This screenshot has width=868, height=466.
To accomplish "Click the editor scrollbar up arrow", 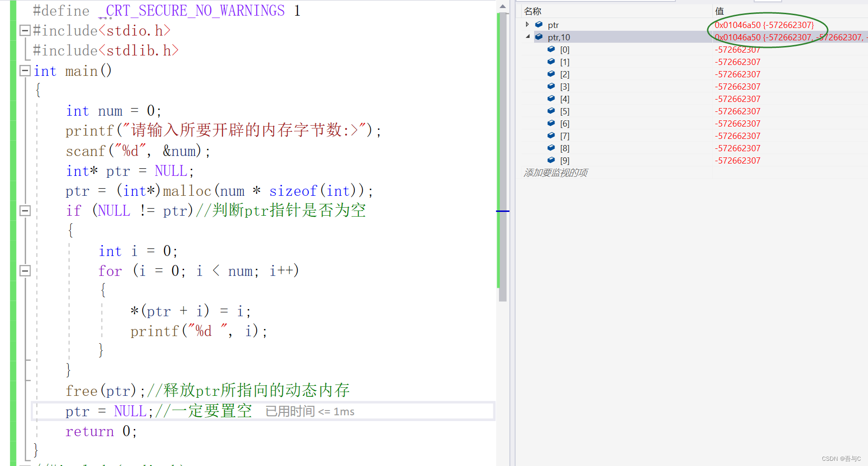I will pyautogui.click(x=502, y=6).
